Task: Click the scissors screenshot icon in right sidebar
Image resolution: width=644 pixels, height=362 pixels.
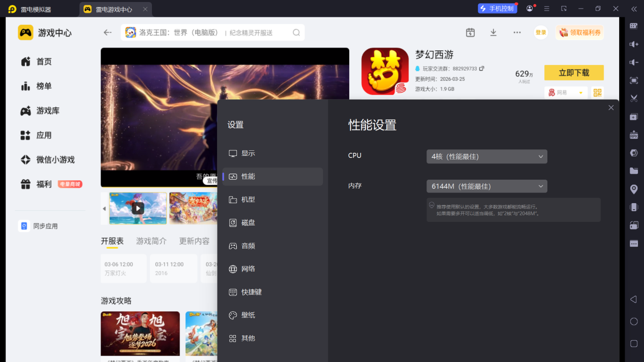Action: pos(634,98)
